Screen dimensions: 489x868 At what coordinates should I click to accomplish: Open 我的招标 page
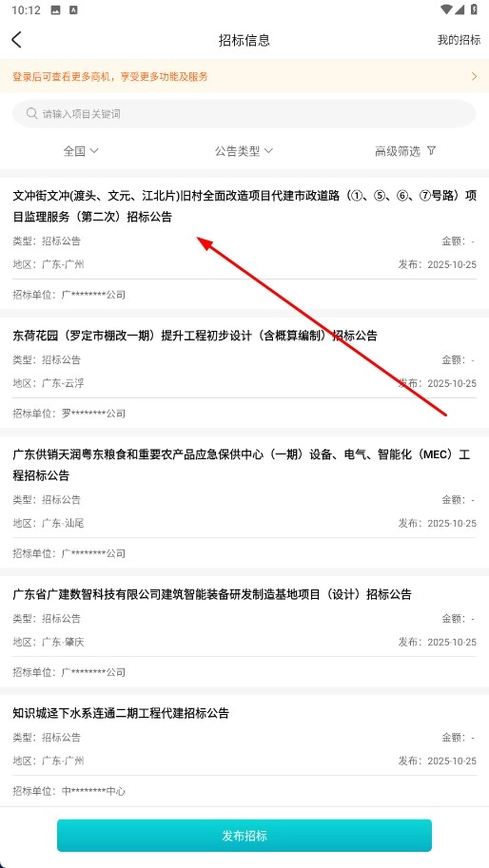pyautogui.click(x=459, y=40)
